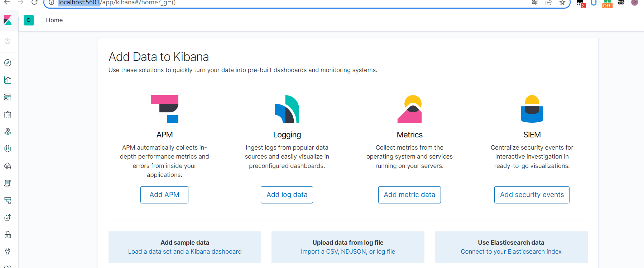The width and height of the screenshot is (644, 268).
Task: Click Upload data from log file heading
Action: pyautogui.click(x=348, y=243)
